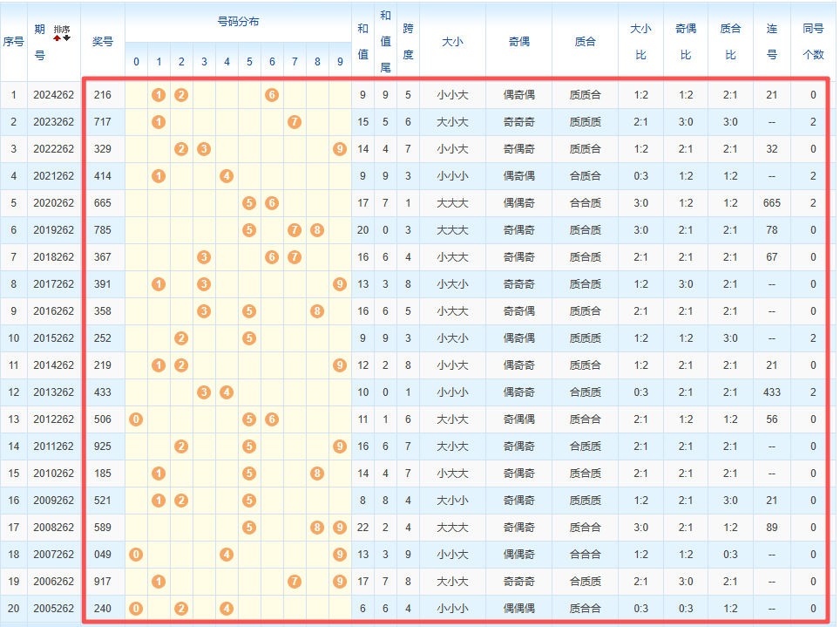Click the black descending sort arrow
Image resolution: width=840 pixels, height=627 pixels.
pyautogui.click(x=66, y=38)
